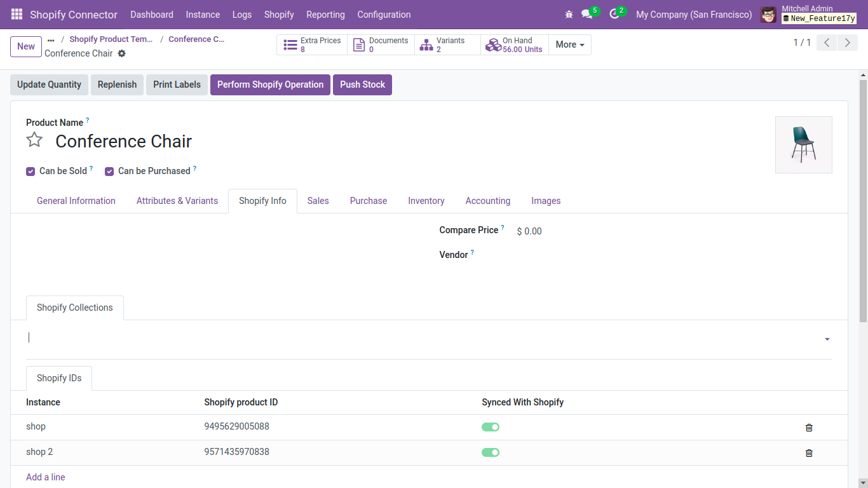868x488 pixels.
Task: Click the Add a line link
Action: (x=46, y=477)
